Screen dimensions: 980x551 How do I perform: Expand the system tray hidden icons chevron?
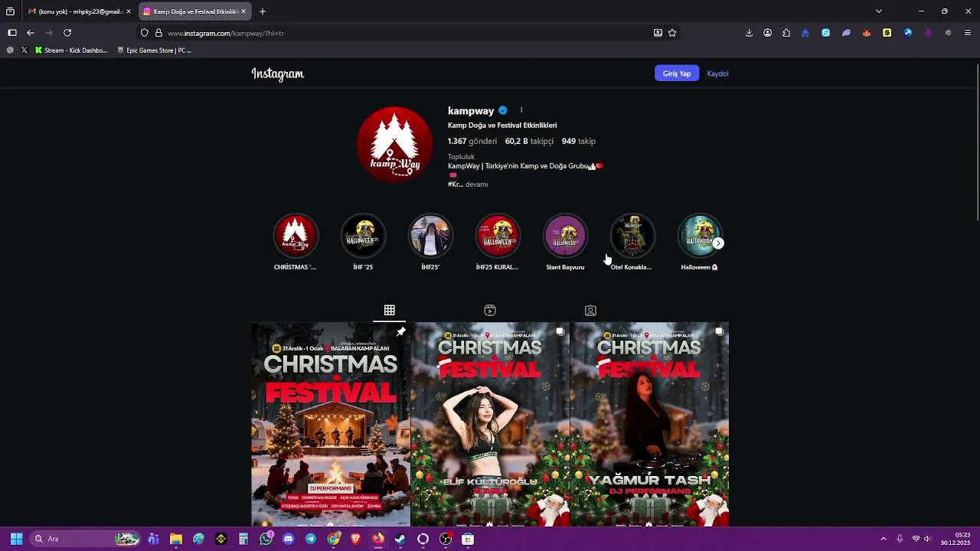coord(883,539)
